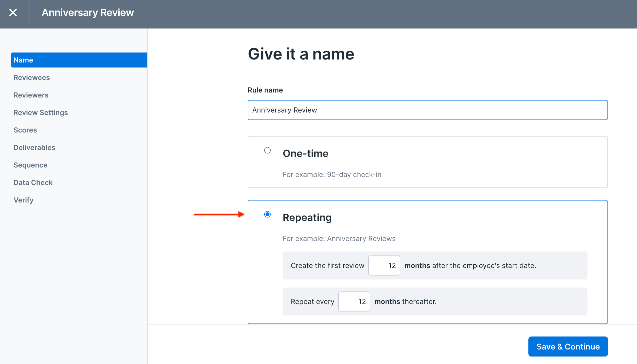Screen dimensions: 637x364
Task: Click the 'Create the first review' label
Action: [x=327, y=265]
